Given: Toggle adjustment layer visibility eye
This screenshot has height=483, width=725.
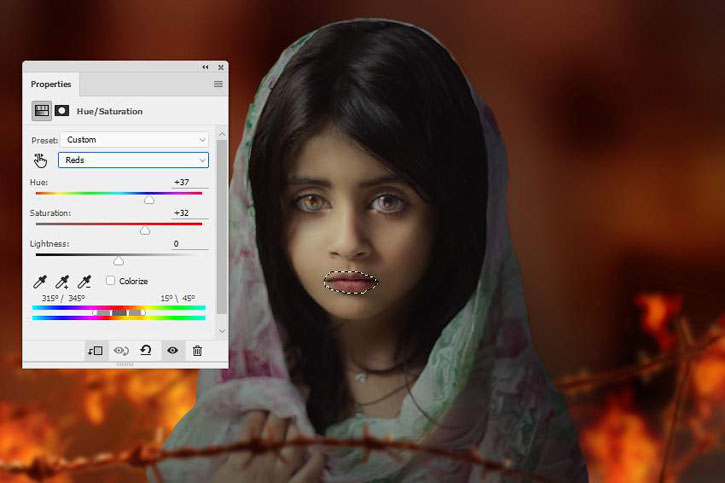Looking at the screenshot, I should tap(172, 351).
